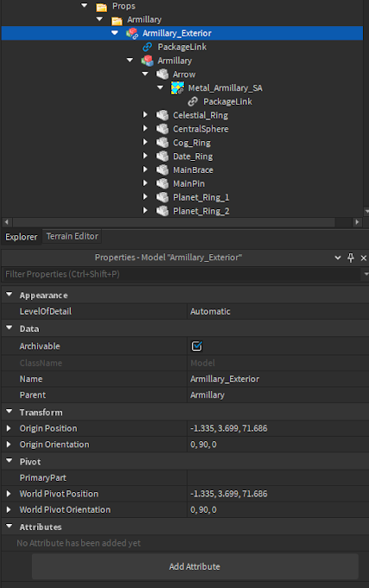Collapse the Transform property section
The image size is (369, 588).
tap(10, 412)
